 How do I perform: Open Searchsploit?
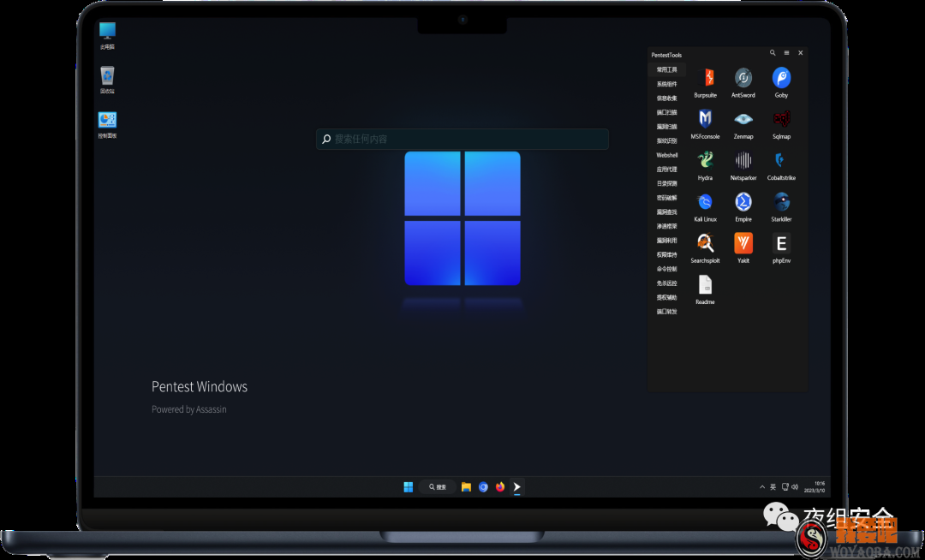click(705, 247)
